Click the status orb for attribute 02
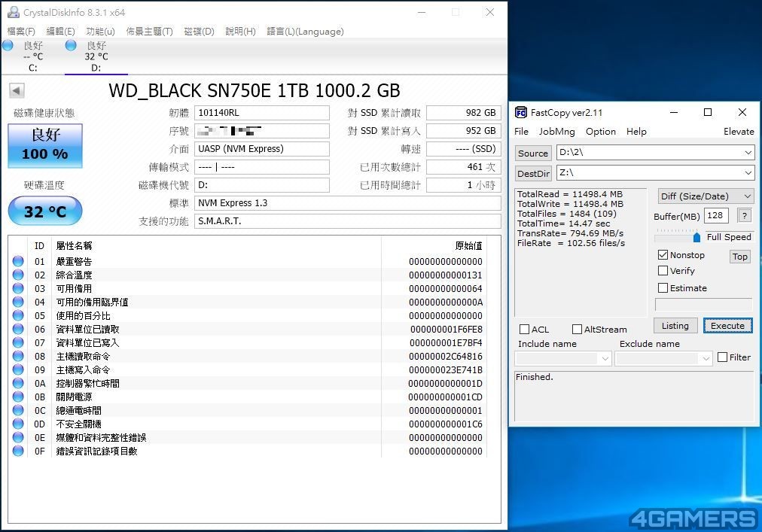The image size is (762, 532). coord(18,275)
